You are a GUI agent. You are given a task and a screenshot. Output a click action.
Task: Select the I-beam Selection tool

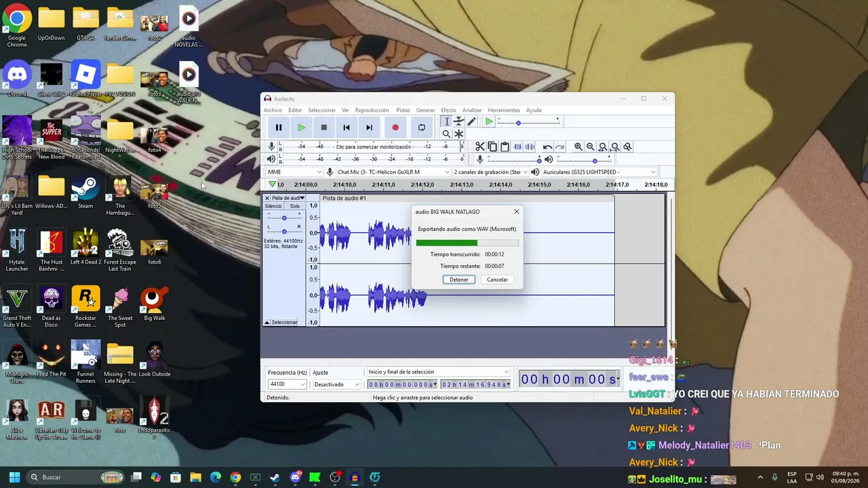click(446, 121)
